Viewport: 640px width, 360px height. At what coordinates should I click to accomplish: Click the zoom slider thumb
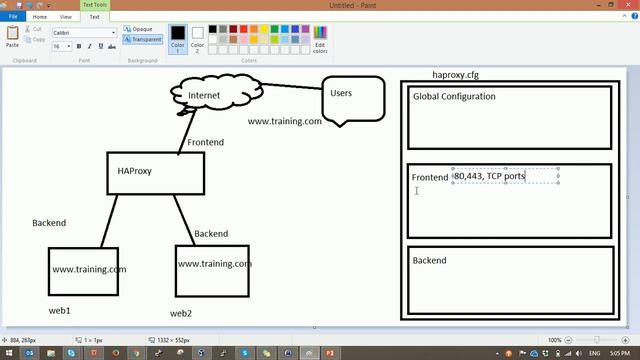coord(597,340)
